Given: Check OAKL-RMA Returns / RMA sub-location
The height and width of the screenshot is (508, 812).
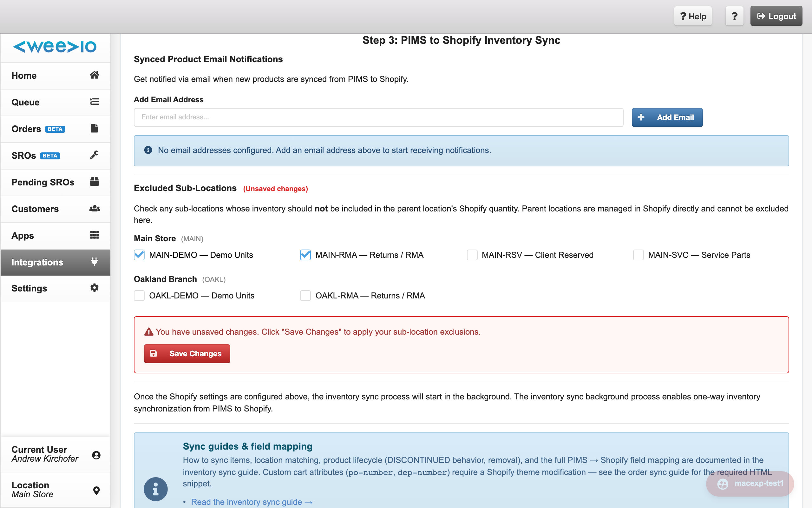Looking at the screenshot, I should coord(305,296).
